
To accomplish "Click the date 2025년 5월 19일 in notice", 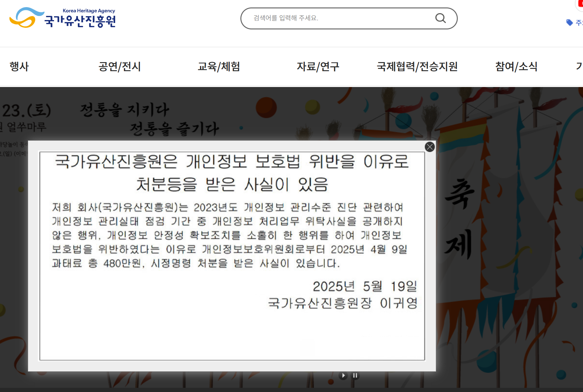I will [365, 287].
